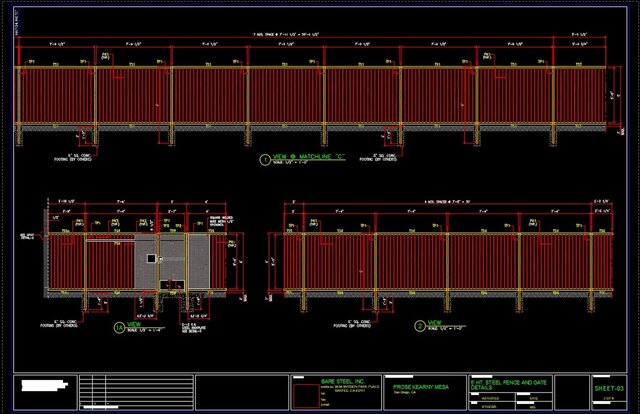Select the SHEET-03 label
This screenshot has width=640, height=414.
pyautogui.click(x=609, y=387)
